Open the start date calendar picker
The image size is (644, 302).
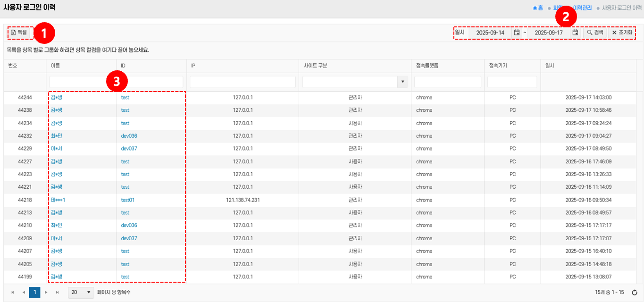517,33
